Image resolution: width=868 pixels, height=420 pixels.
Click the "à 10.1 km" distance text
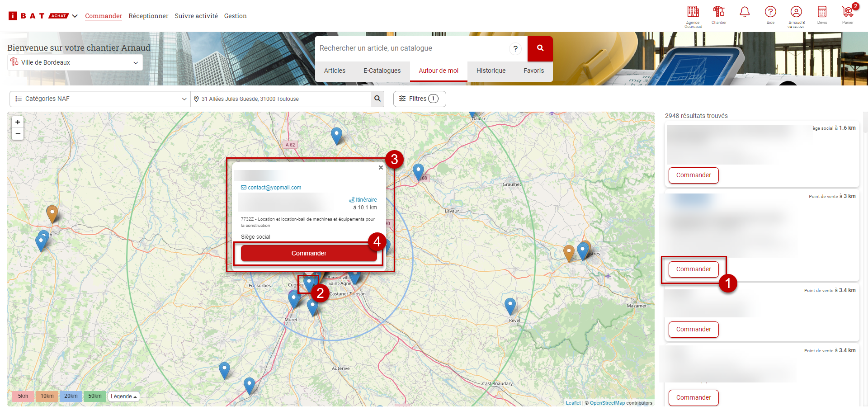tap(365, 208)
